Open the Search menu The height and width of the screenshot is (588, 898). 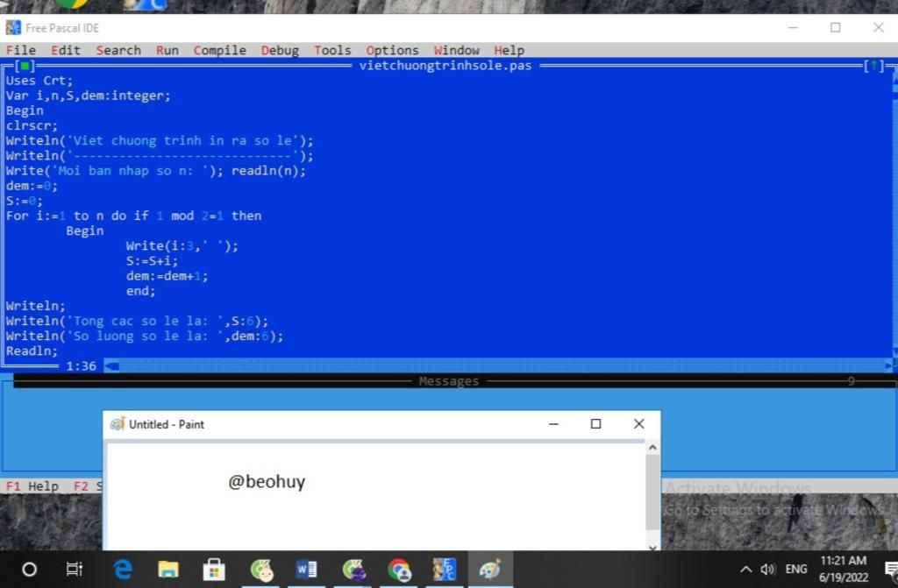click(x=118, y=50)
